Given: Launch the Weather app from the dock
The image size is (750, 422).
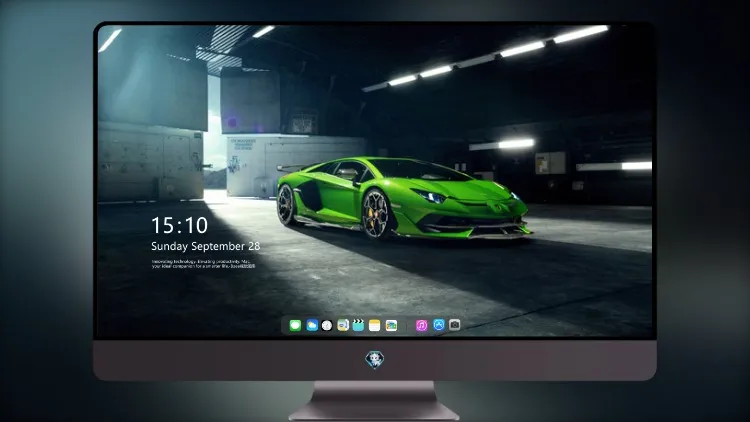Looking at the screenshot, I should pyautogui.click(x=312, y=325).
